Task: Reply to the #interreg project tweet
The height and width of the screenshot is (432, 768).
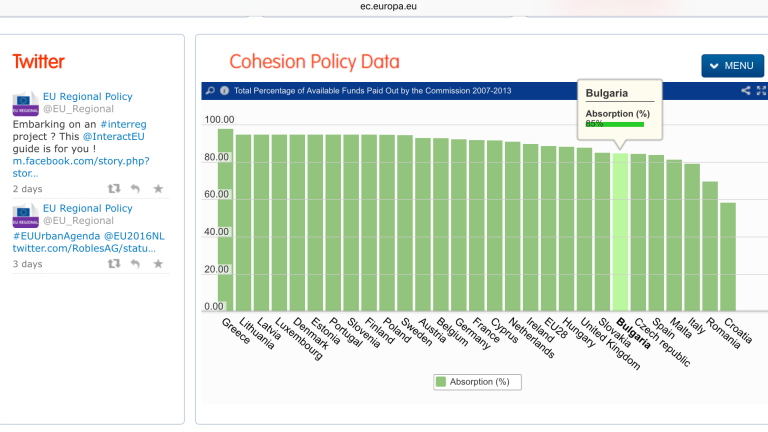Action: [136, 188]
